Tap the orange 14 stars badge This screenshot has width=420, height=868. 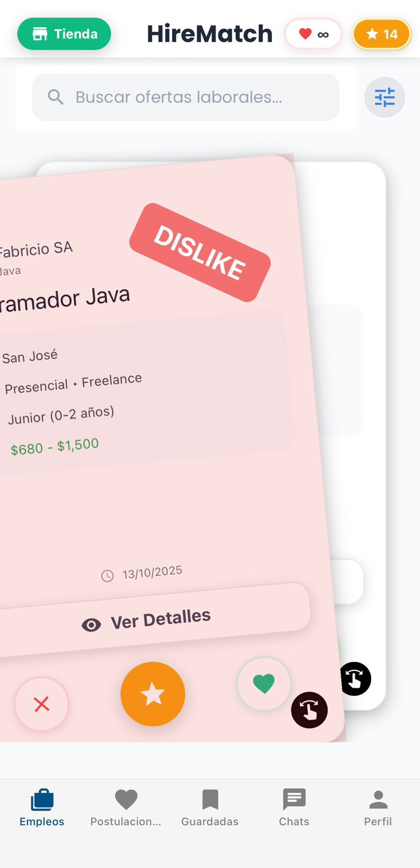382,34
